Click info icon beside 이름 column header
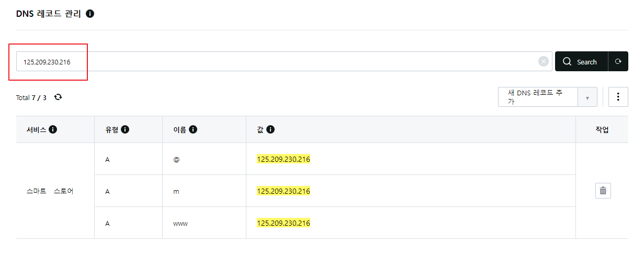The image size is (644, 253). point(193,129)
